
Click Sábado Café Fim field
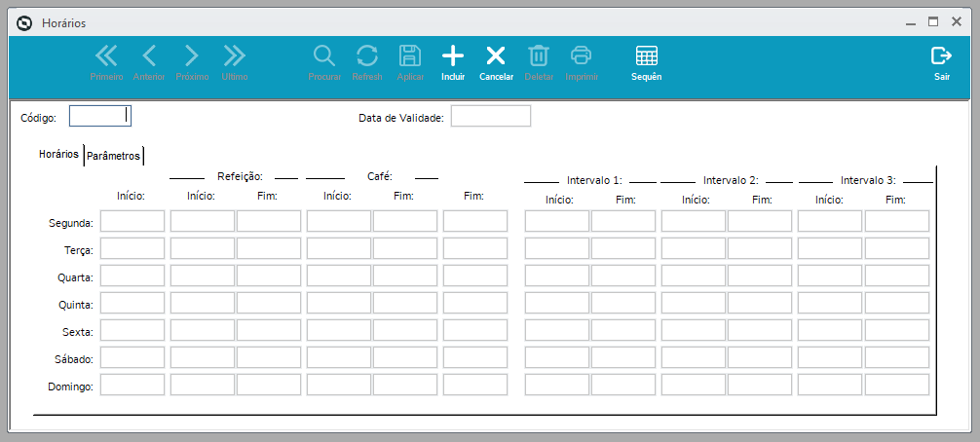tap(405, 357)
